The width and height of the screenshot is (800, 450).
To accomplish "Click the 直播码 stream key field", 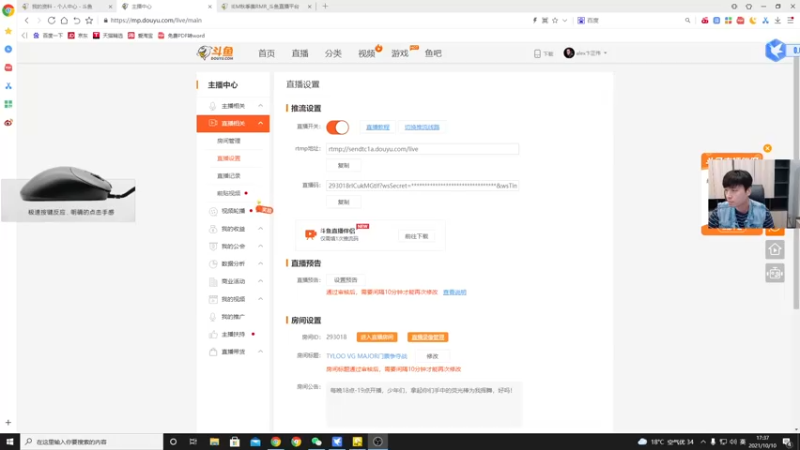I will pyautogui.click(x=422, y=186).
